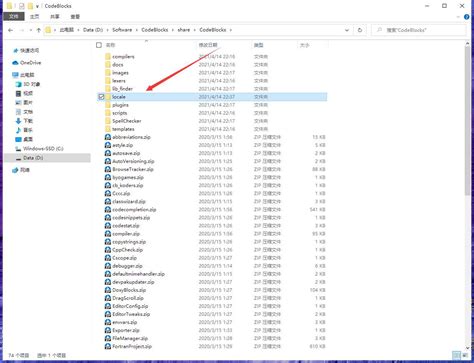Tick the select-all checkbox in header
Image resolution: width=474 pixels, height=363 pixels.
point(99,45)
